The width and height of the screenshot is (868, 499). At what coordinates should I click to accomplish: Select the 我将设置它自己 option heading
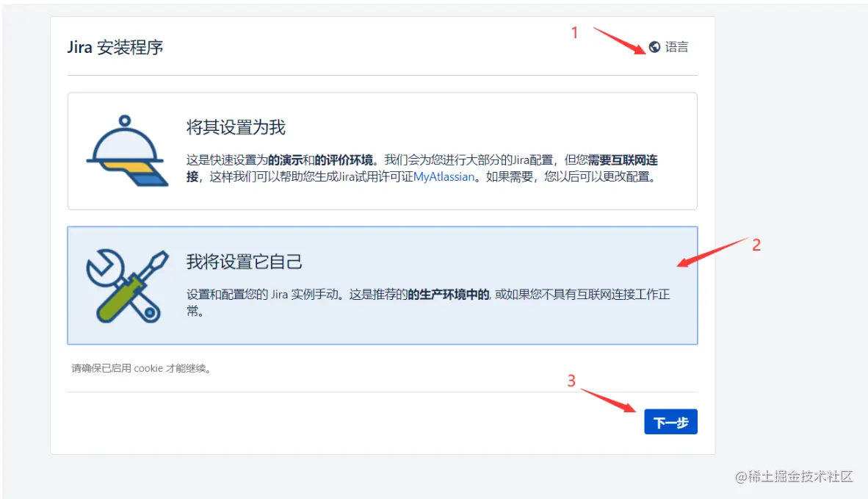244,262
